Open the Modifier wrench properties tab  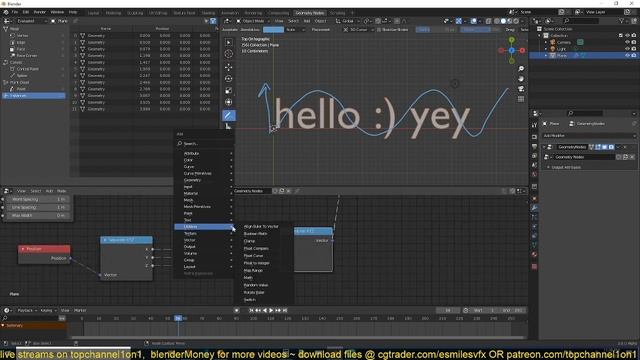point(534,208)
